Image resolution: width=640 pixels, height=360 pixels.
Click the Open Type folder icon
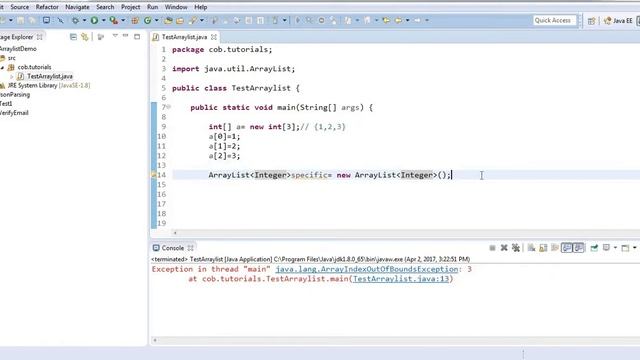[168, 20]
